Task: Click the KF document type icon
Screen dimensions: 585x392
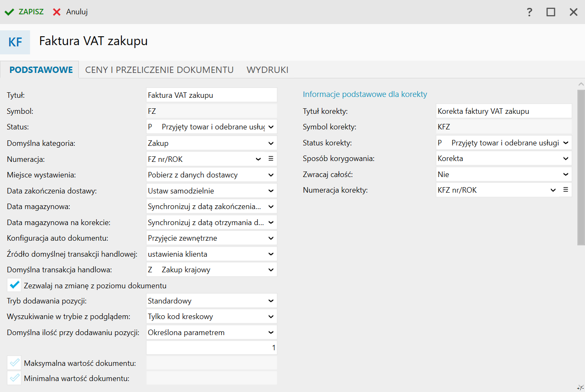Action: click(15, 42)
